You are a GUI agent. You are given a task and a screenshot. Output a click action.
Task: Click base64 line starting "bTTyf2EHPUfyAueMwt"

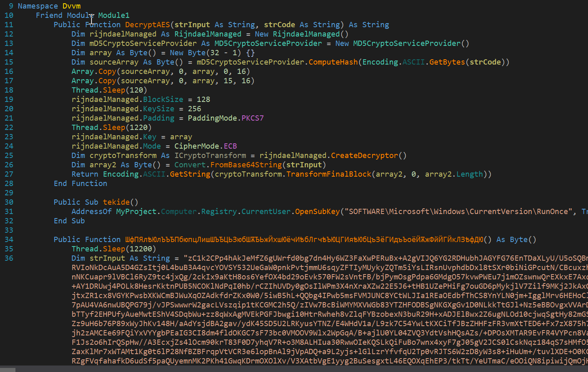(x=330, y=314)
